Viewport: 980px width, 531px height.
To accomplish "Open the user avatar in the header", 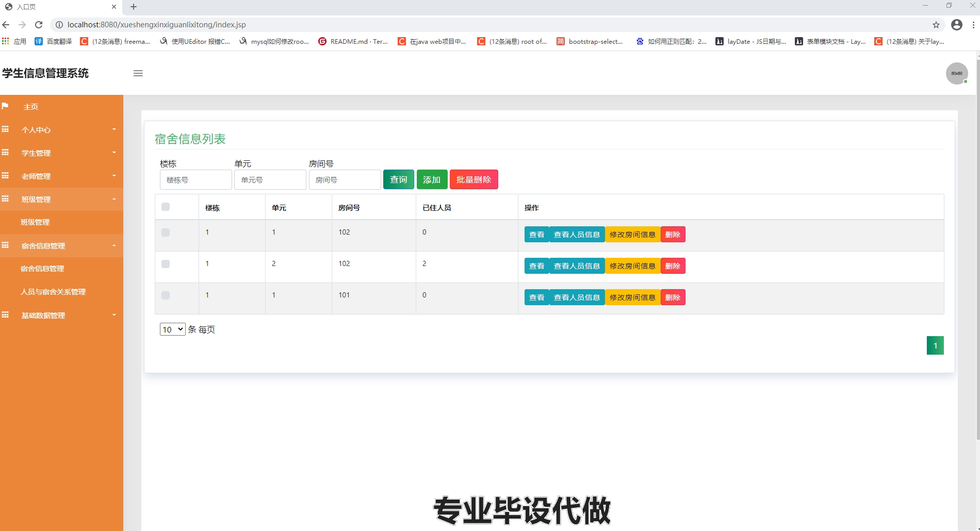I will pos(957,73).
